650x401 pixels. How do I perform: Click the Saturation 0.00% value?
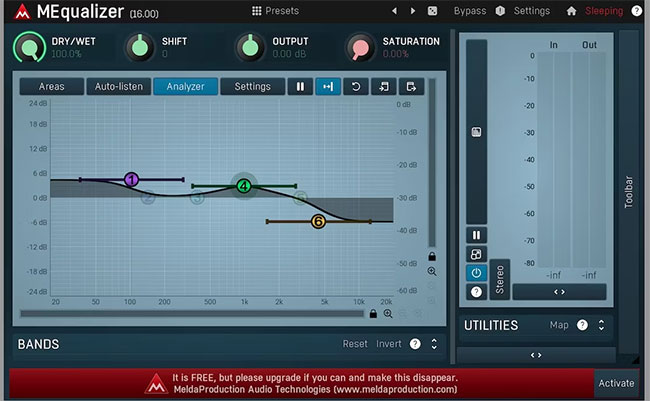pyautogui.click(x=395, y=54)
